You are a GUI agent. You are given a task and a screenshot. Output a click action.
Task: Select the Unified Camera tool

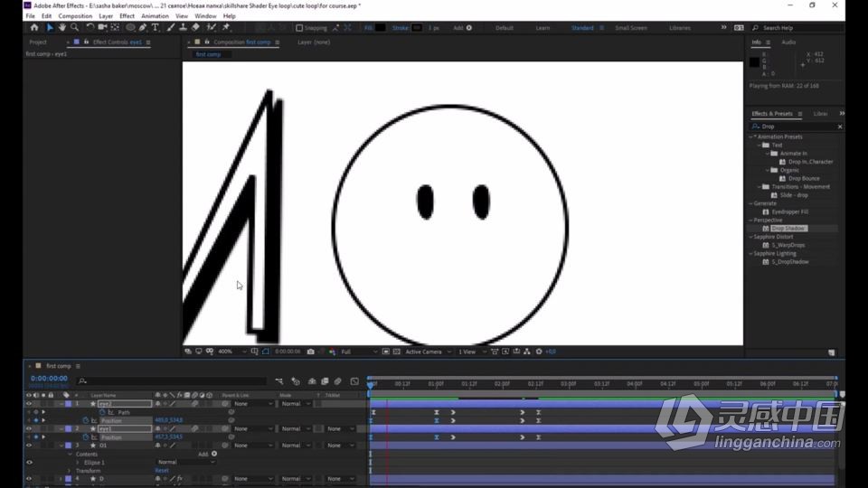(102, 27)
